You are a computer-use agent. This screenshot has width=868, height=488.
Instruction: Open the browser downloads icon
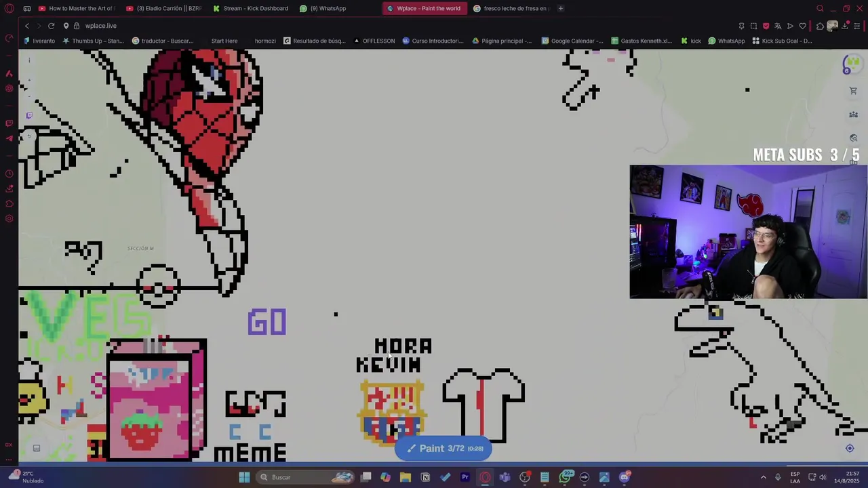pos(845,26)
